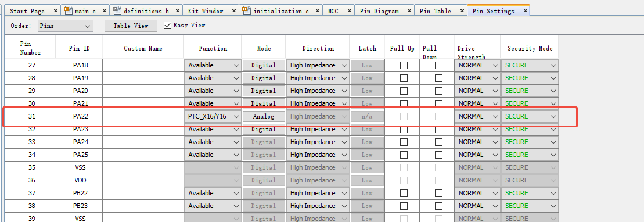The image size is (644, 222).
Task: Switch to the Kit Window tab
Action: point(208,11)
